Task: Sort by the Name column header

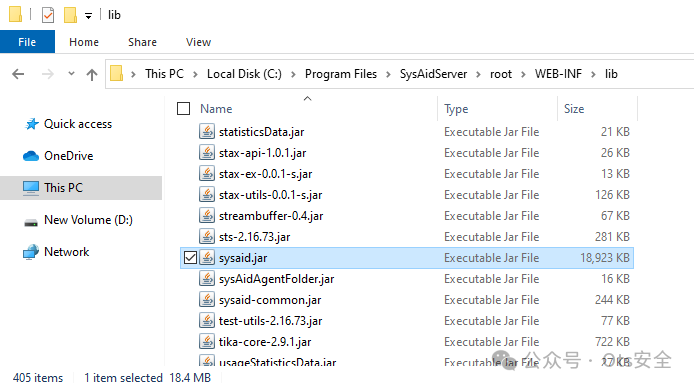Action: (x=216, y=109)
